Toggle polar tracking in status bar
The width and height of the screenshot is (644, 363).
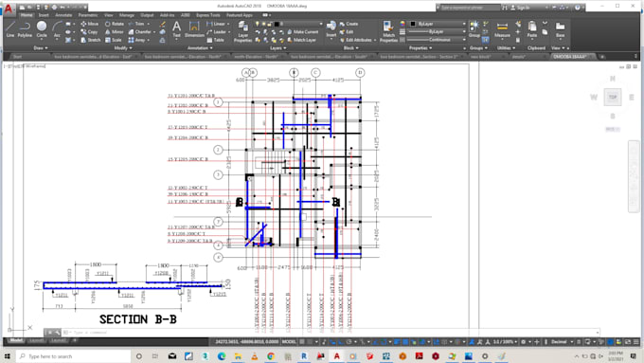pyautogui.click(x=349, y=341)
